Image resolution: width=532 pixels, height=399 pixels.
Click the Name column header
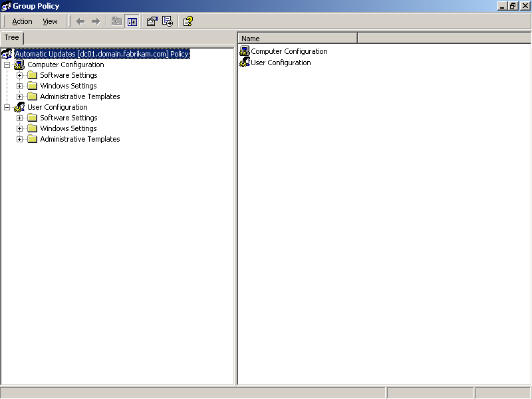click(297, 39)
